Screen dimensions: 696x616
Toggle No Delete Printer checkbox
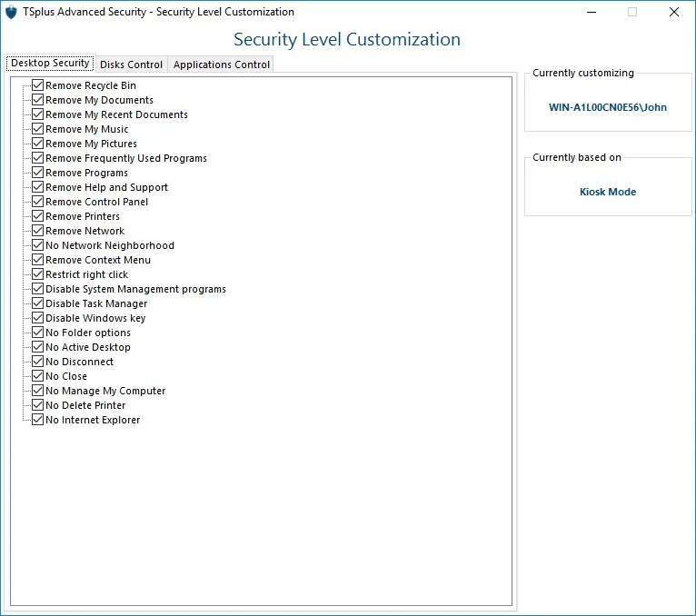pos(38,404)
